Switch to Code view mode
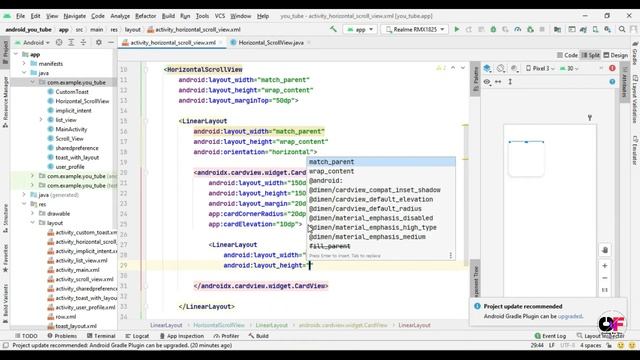This screenshot has height=360, width=640. pos(567,55)
